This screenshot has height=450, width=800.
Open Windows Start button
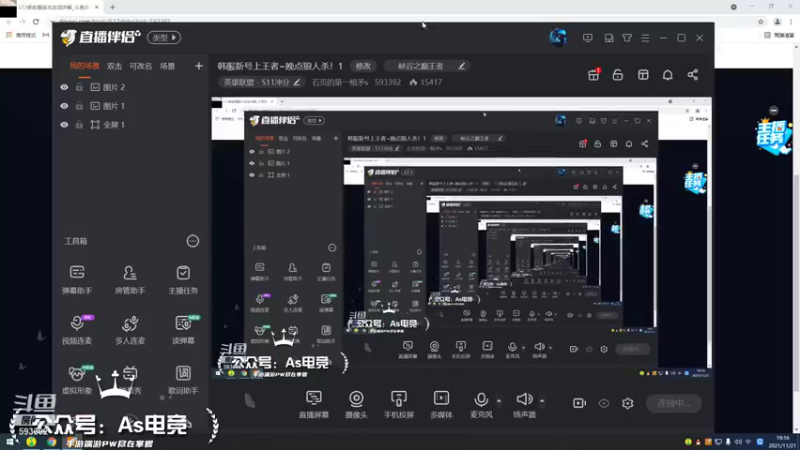pos(10,442)
